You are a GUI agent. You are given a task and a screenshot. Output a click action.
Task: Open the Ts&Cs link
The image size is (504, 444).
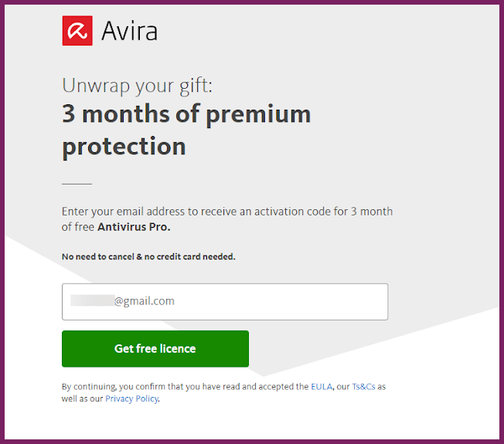(363, 387)
